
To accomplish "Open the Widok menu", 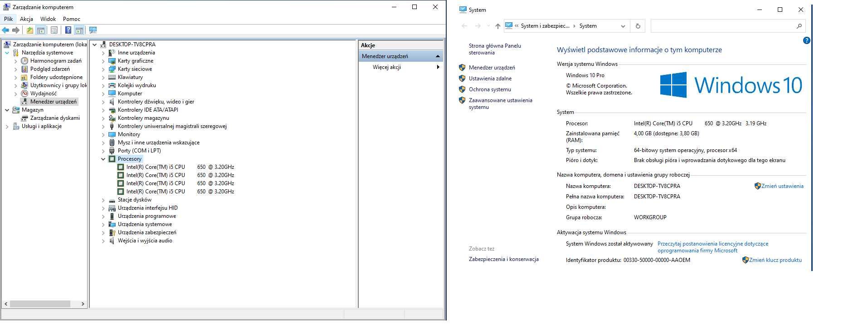I will pyautogui.click(x=48, y=19).
